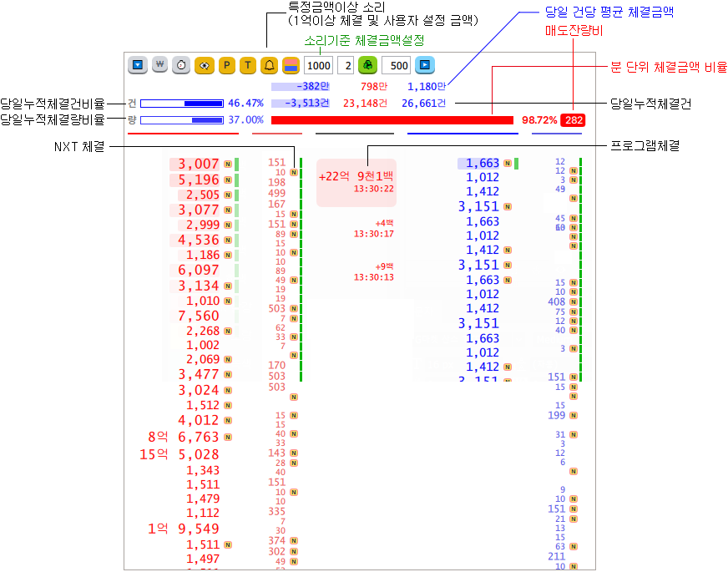Viewport: 728px width, 572px height.
Task: Click the highlighted blue 1,663 trade entry
Action: pos(482,164)
